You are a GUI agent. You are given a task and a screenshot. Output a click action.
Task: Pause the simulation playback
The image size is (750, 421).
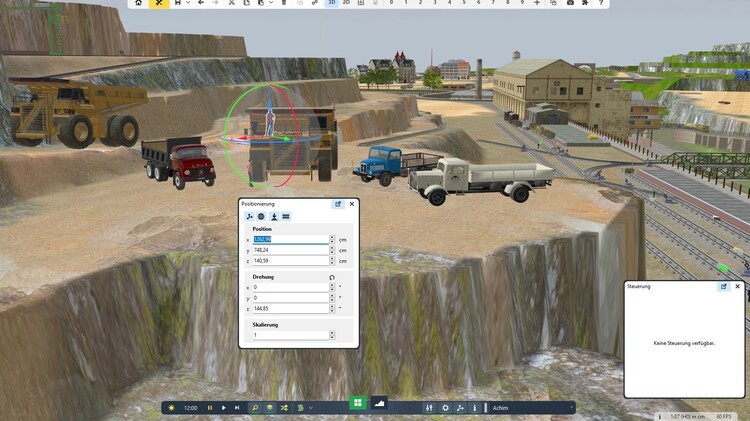tap(209, 408)
